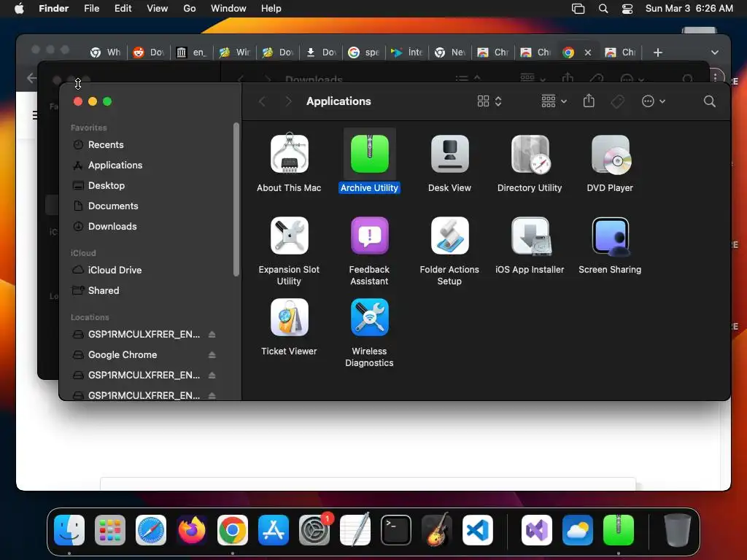Open App Store from the Dock
The image size is (747, 560).
coord(274,530)
